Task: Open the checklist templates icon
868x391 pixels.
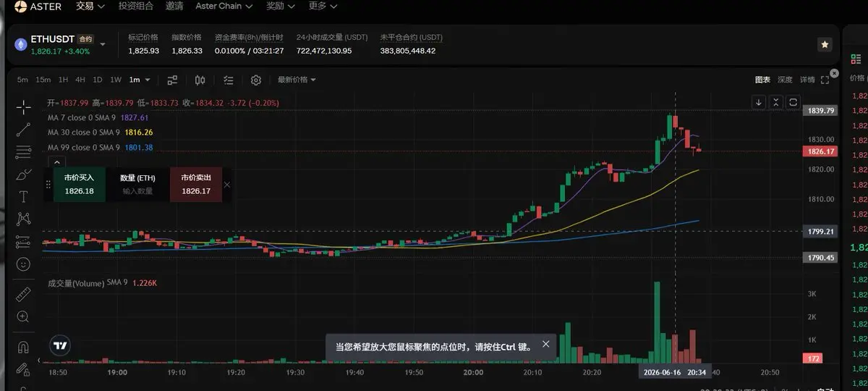Action: pos(229,80)
